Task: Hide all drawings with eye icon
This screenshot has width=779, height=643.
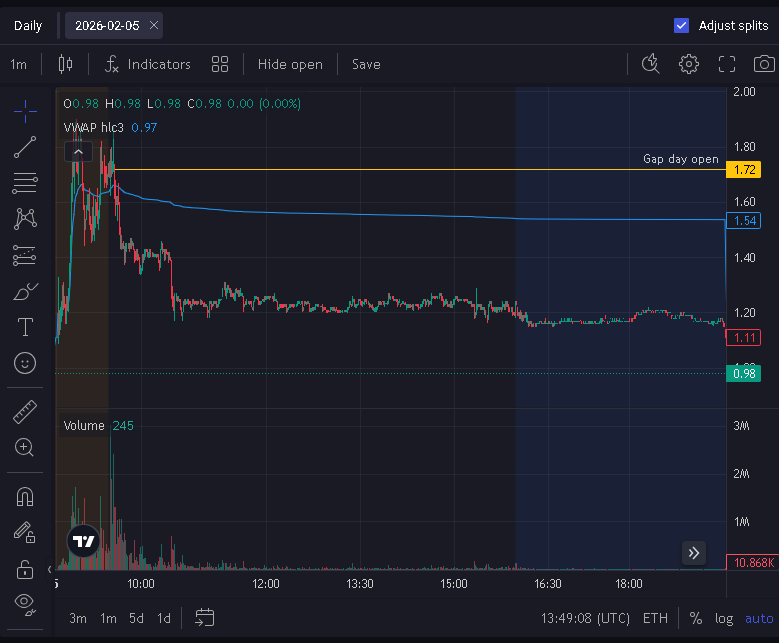Action: [x=25, y=604]
